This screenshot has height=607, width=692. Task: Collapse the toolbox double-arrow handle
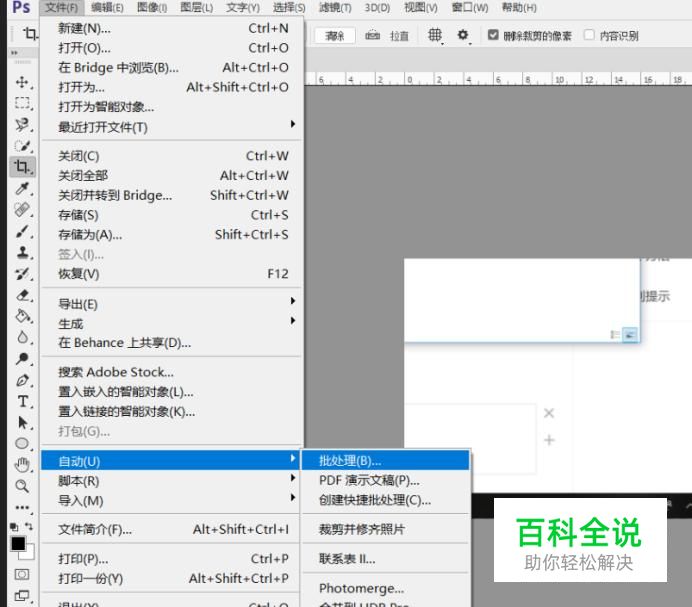tap(15, 53)
